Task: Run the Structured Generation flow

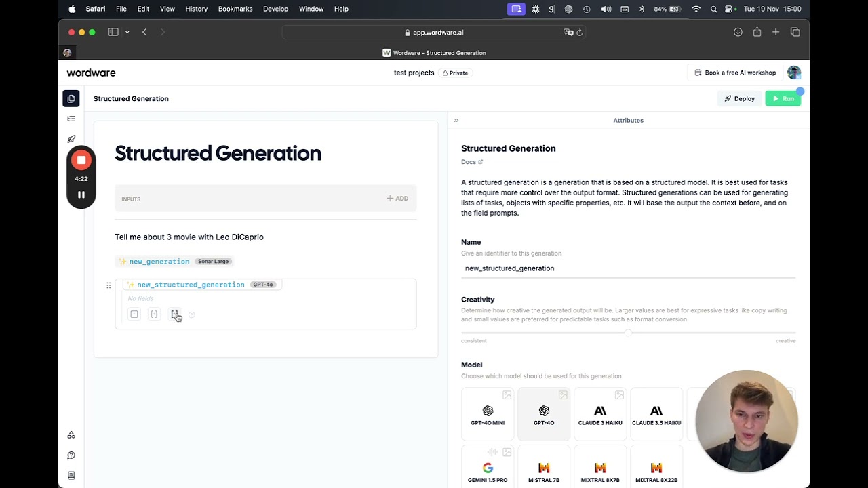Action: [783, 98]
